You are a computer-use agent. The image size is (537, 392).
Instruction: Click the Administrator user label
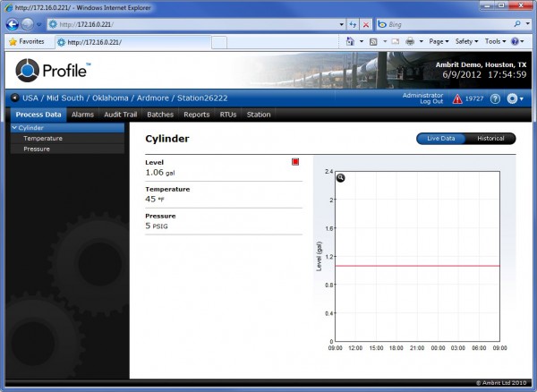point(422,96)
